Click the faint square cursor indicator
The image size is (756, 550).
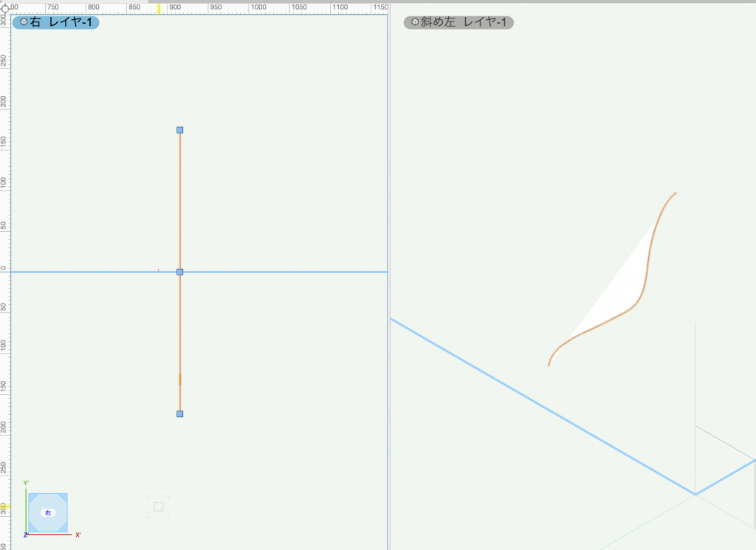click(159, 506)
